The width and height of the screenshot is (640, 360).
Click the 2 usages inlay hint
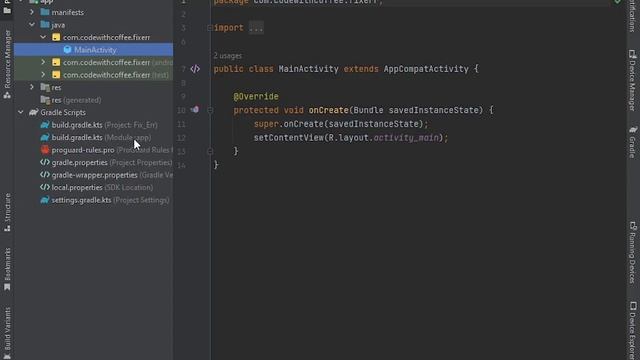[227, 56]
